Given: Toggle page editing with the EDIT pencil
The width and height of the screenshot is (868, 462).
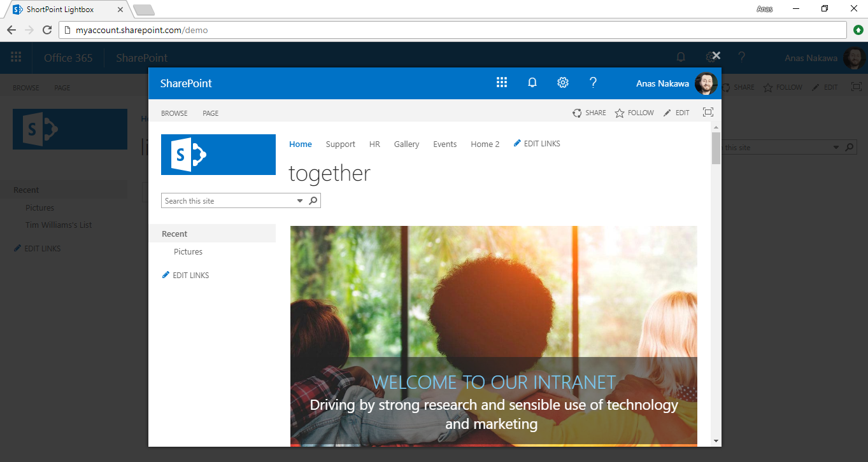Looking at the screenshot, I should [x=676, y=113].
